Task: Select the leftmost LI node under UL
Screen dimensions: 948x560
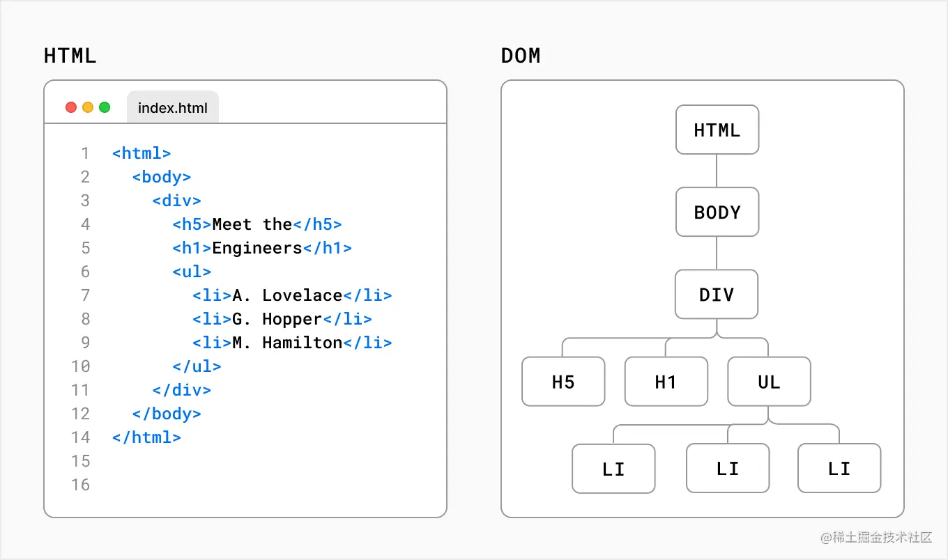Action: coord(613,469)
